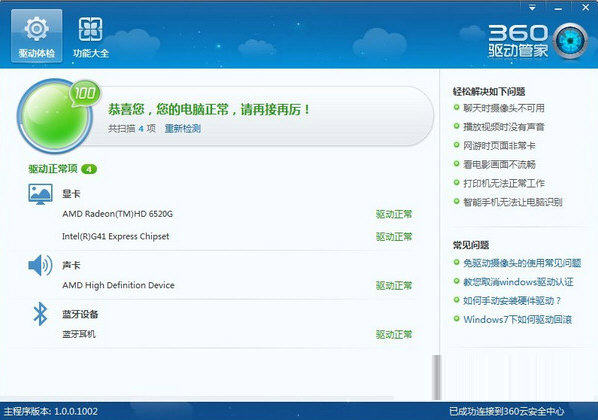Click the 主程序版本: 1.0.0.1002 status text
The image size is (598, 420).
click(51, 412)
